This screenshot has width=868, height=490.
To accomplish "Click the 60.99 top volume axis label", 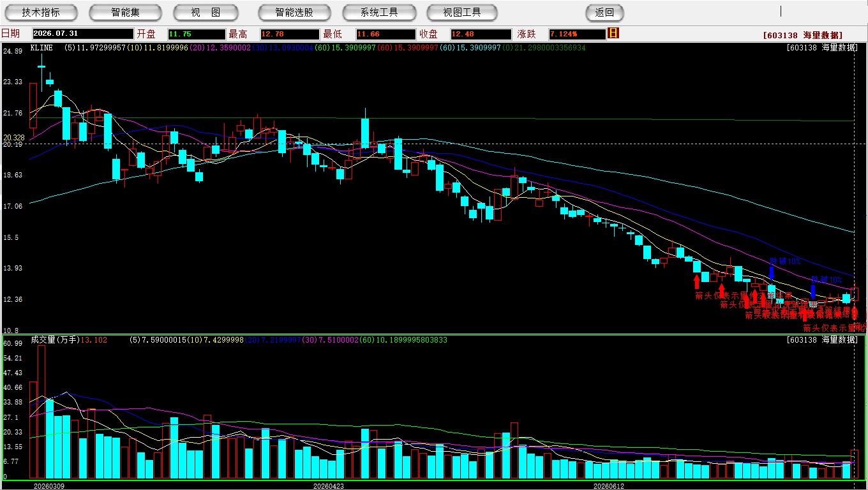I will [x=13, y=343].
